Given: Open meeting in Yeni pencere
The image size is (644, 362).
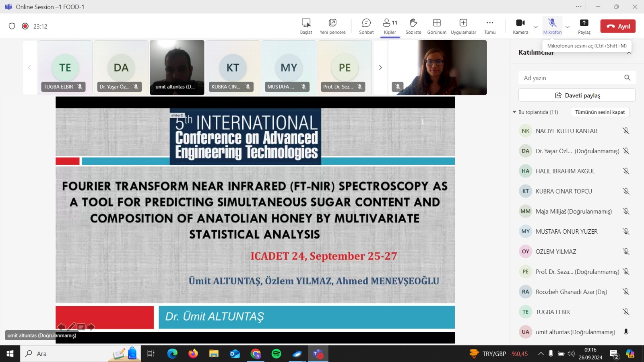Looking at the screenshot, I should [332, 26].
